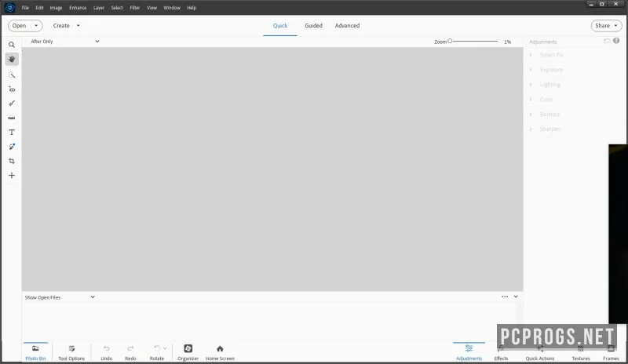Open the After Only view dropdown

65,42
